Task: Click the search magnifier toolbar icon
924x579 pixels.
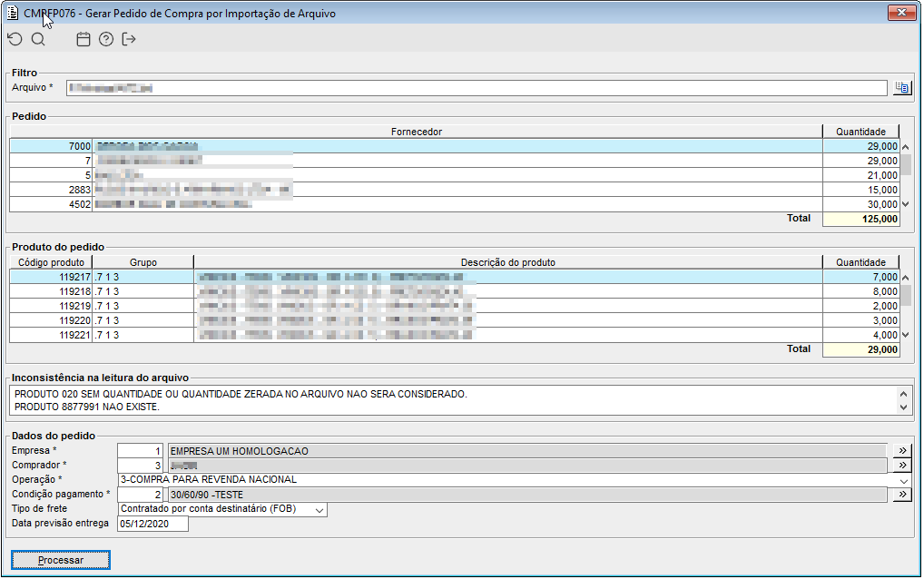Action: pos(38,39)
